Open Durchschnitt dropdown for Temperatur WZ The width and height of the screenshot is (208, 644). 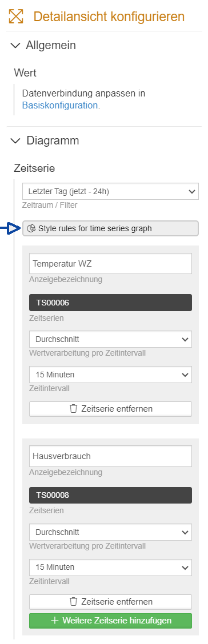click(x=111, y=339)
